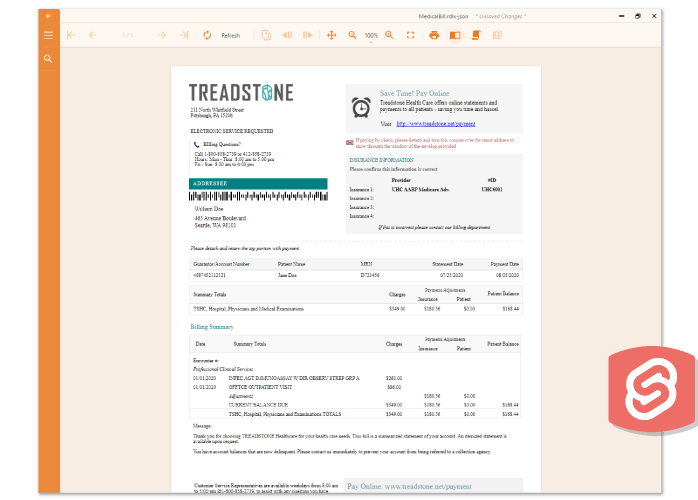Viewport: 698px width, 500px height.
Task: Click the envelope icon beside the check notice
Action: 350,143
